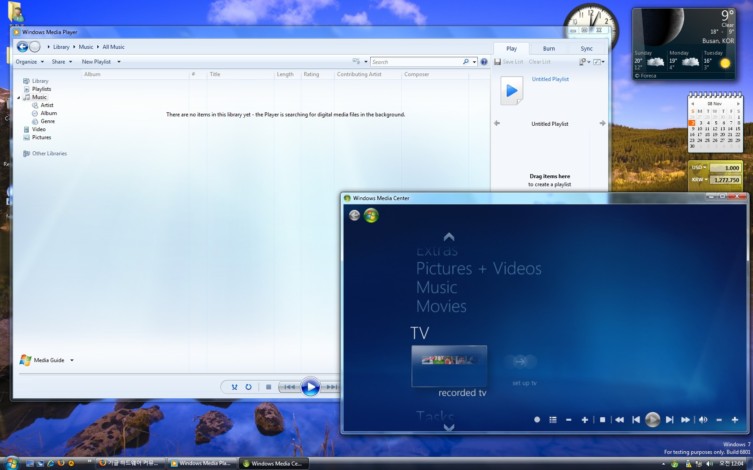This screenshot has width=753, height=470.
Task: Open Media Player help icon
Action: 484,62
